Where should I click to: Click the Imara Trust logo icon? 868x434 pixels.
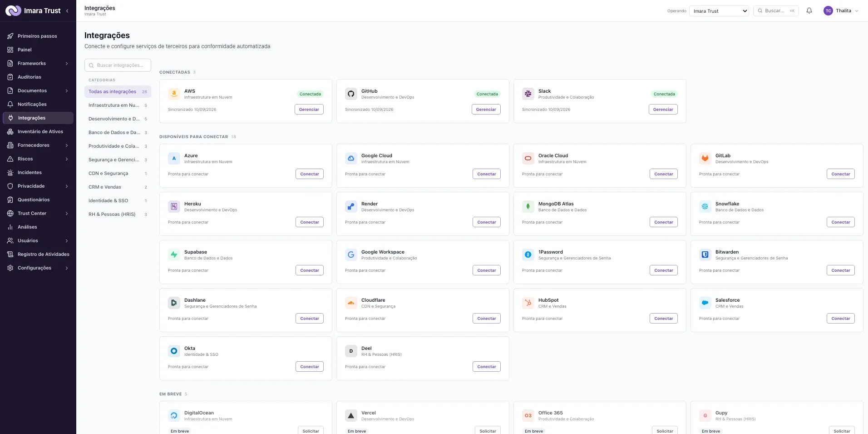[13, 11]
